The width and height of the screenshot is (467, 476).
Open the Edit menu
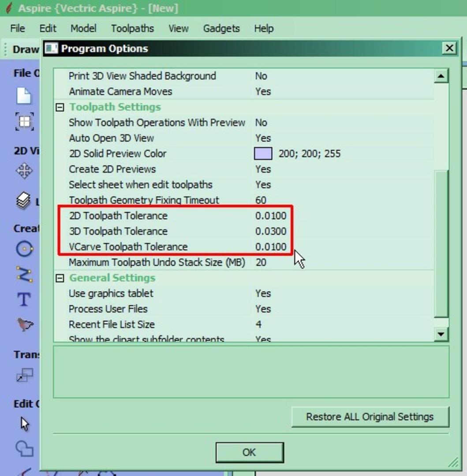click(48, 29)
